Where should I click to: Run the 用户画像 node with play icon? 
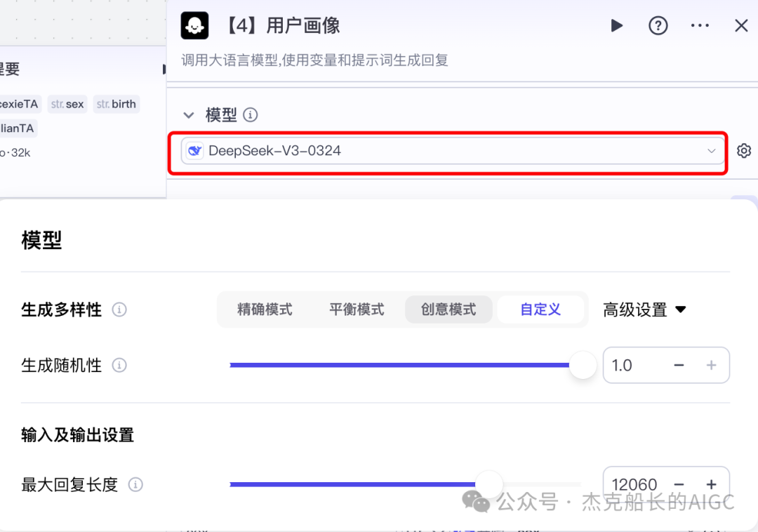pos(616,25)
